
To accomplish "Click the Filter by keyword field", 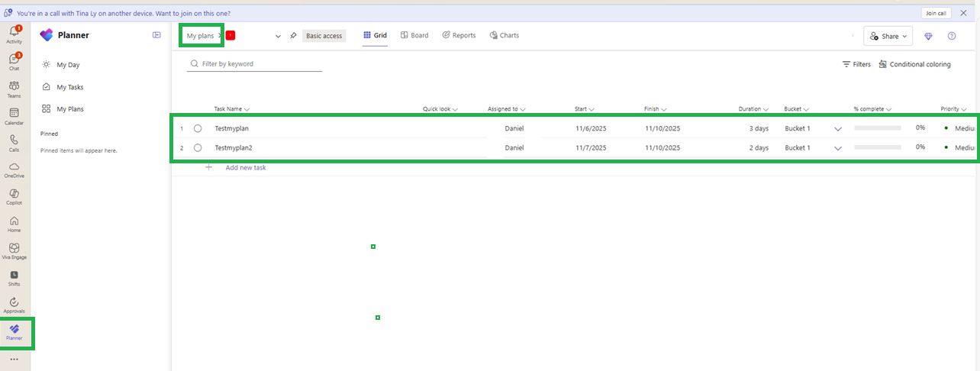I will pyautogui.click(x=255, y=64).
